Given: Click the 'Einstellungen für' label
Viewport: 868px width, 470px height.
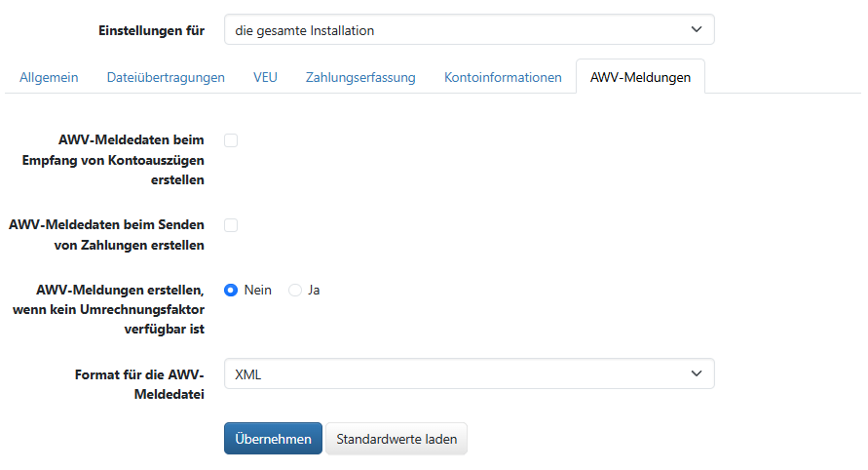Looking at the screenshot, I should point(152,30).
